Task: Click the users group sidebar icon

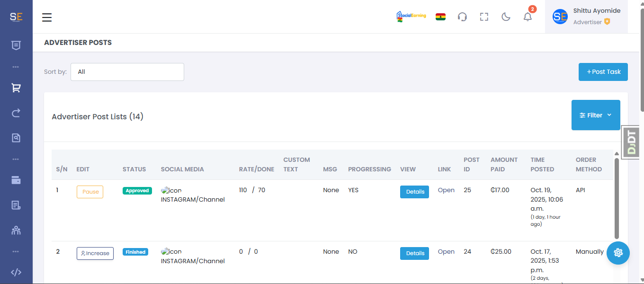Action: 16,231
